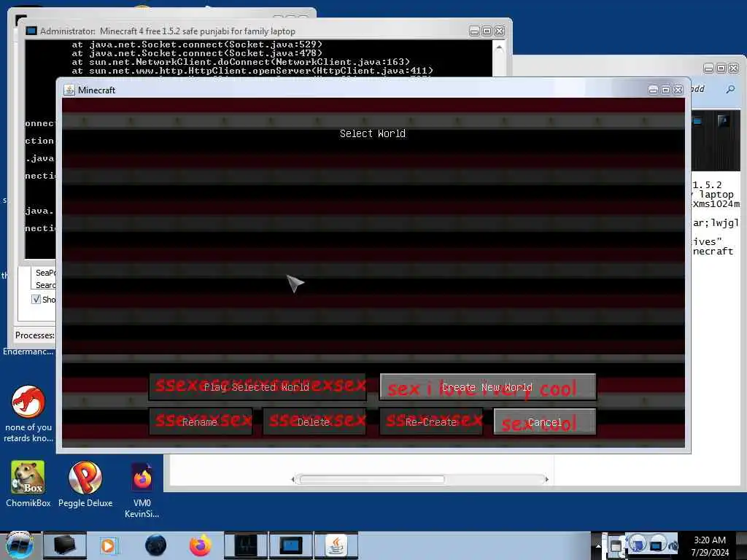Show hidden system tray icons arrow
747x560 pixels.
(598, 546)
